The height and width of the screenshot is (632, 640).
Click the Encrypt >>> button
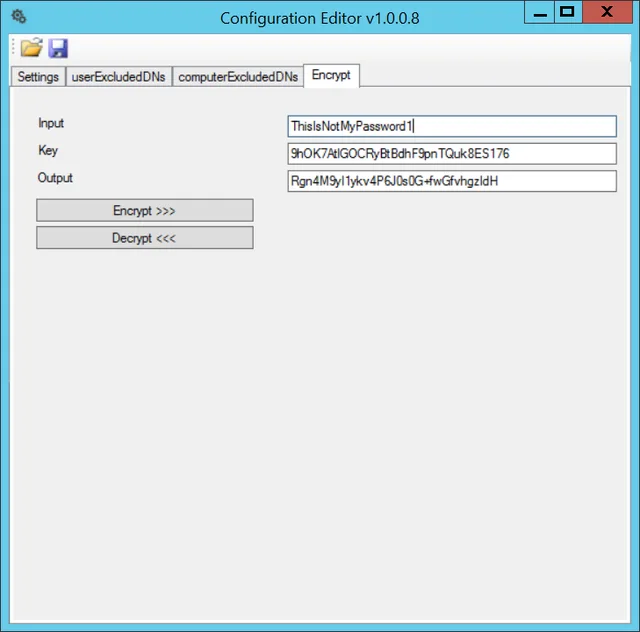144,210
